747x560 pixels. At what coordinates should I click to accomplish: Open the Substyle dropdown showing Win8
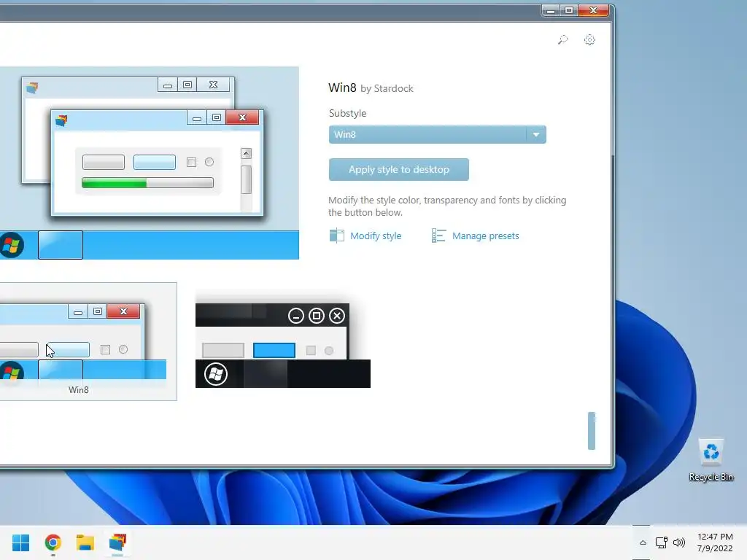pyautogui.click(x=437, y=134)
